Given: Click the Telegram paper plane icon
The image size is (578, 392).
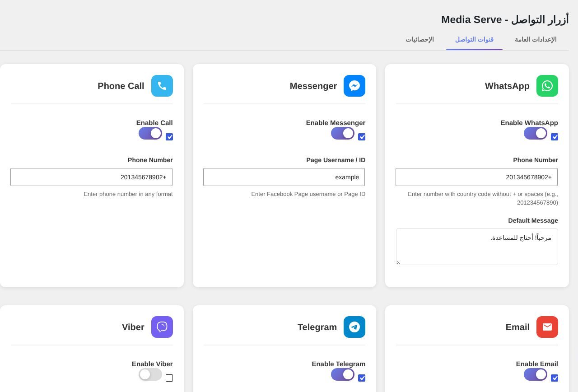Looking at the screenshot, I should point(354,327).
